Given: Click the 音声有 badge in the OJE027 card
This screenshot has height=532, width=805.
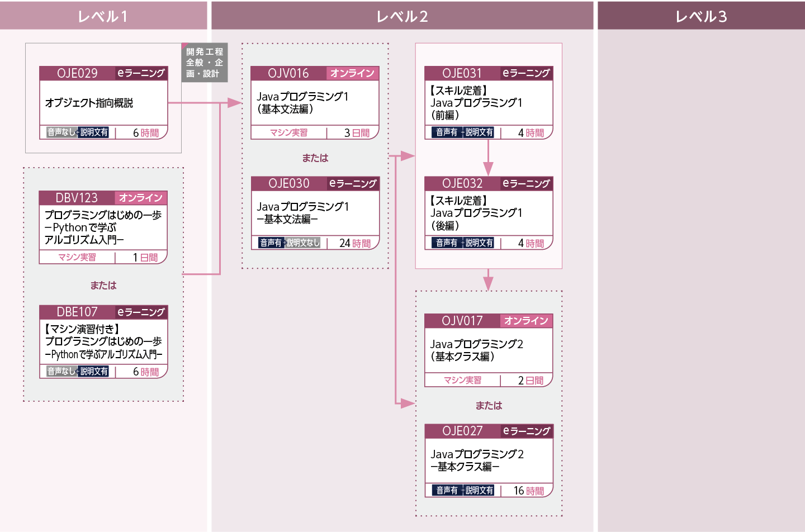Looking at the screenshot, I should pyautogui.click(x=447, y=490).
